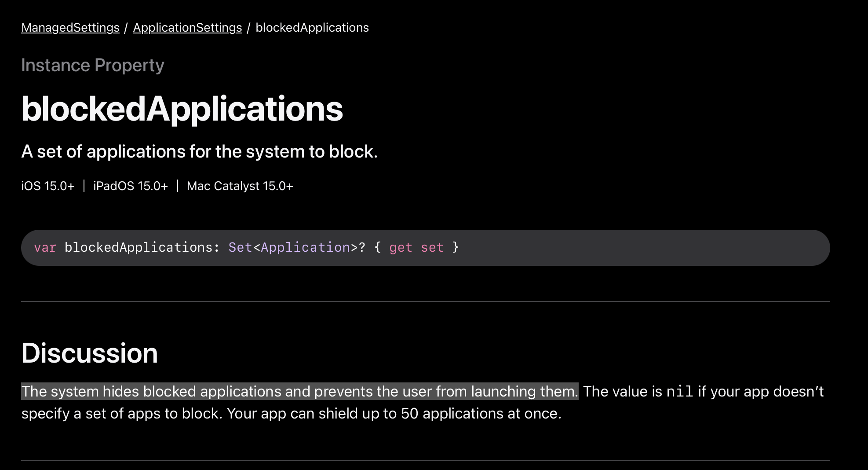Screen dimensions: 868x470
Task: Click the empty area of the declaration code block
Action: pyautogui.click(x=638, y=248)
